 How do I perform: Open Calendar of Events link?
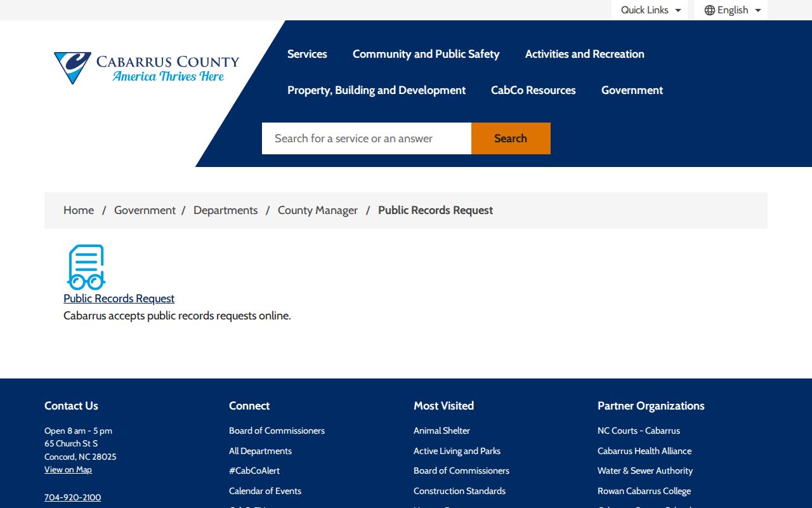click(265, 491)
